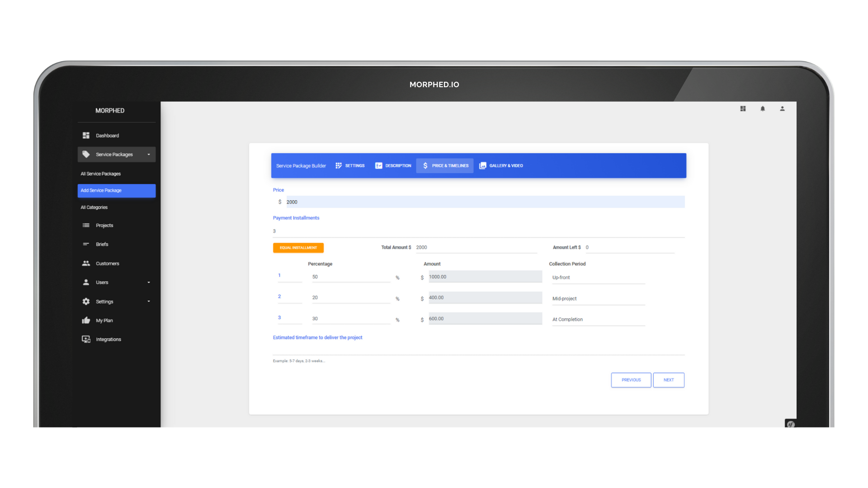Open All Service Packages link

click(101, 174)
